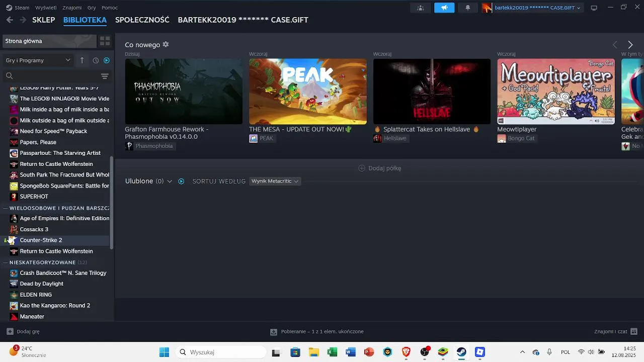Viewport: 644px width, 362px height.
Task: Open announcements megaphone button
Action: click(444, 8)
